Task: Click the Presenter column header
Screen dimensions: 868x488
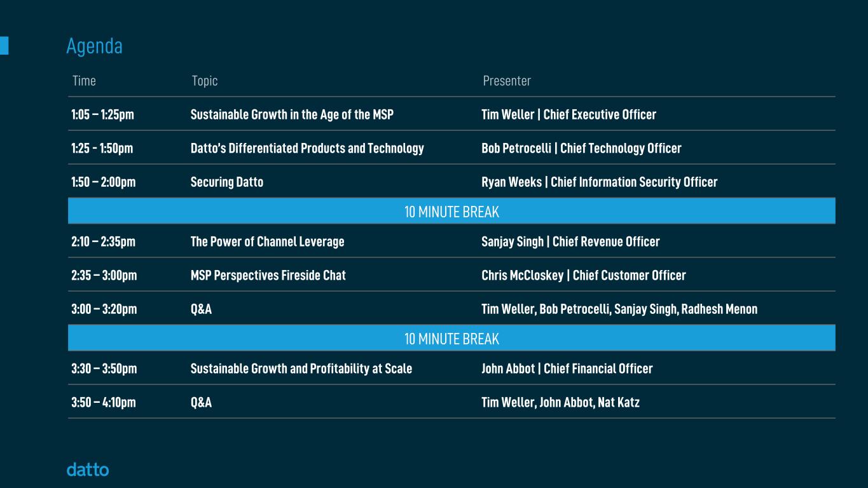Action: coord(507,81)
